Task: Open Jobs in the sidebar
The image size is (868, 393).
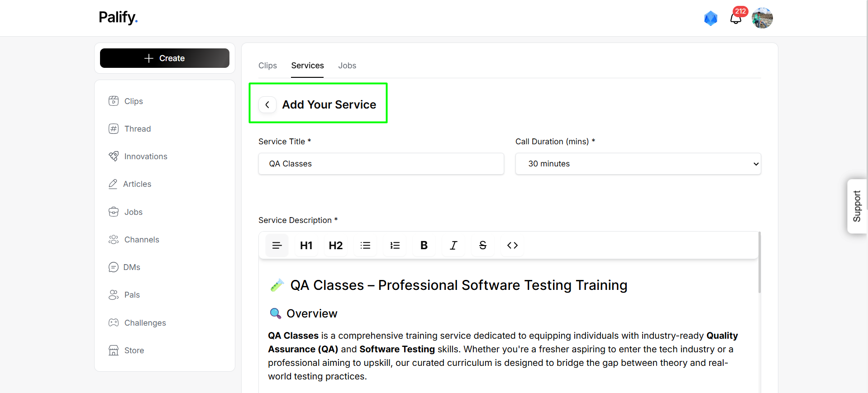Action: 126,212
